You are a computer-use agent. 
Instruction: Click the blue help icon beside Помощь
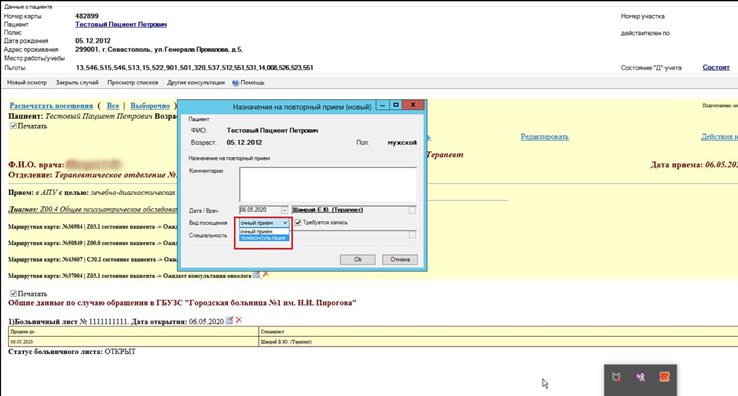click(235, 83)
